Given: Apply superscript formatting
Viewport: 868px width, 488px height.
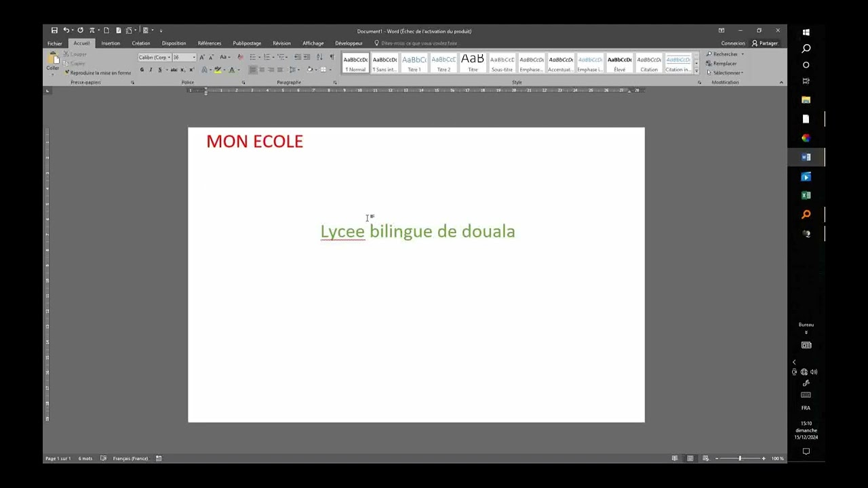Looking at the screenshot, I should [x=191, y=70].
